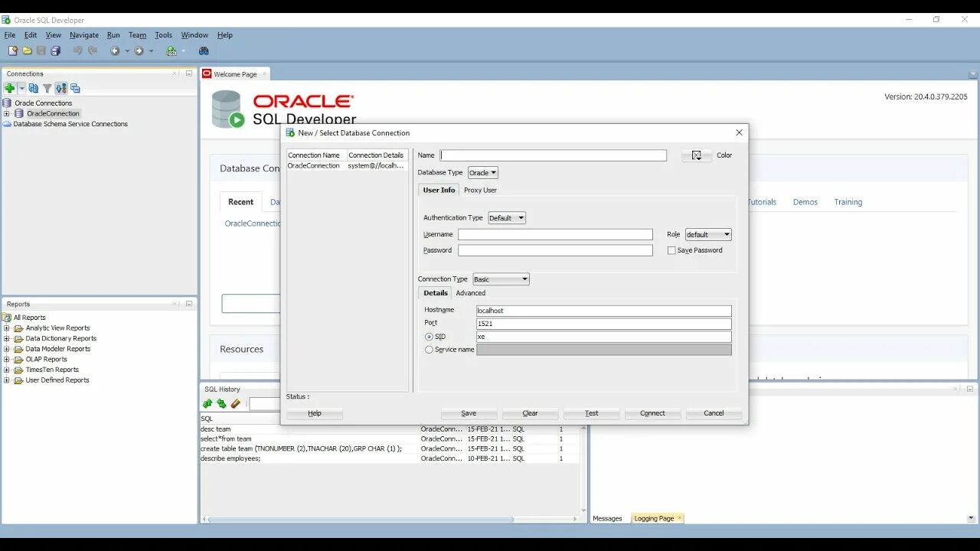Click the Clear button in dialog

point(530,413)
